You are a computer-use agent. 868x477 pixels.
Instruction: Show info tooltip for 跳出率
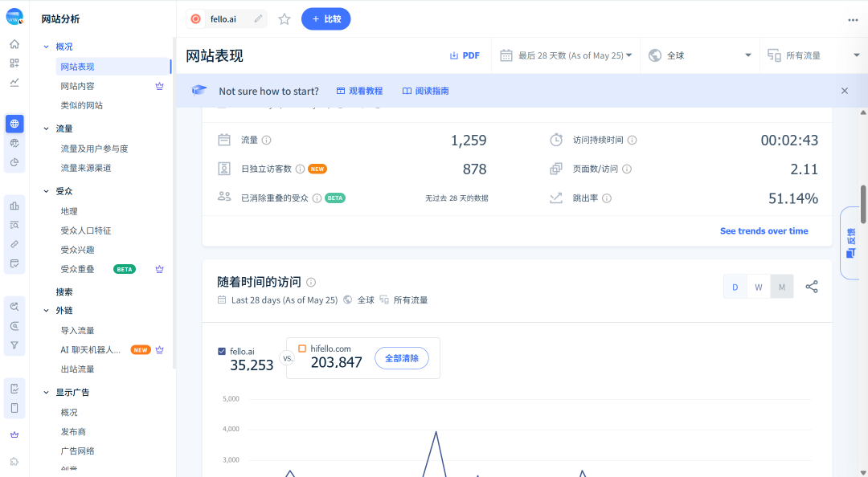pyautogui.click(x=607, y=198)
